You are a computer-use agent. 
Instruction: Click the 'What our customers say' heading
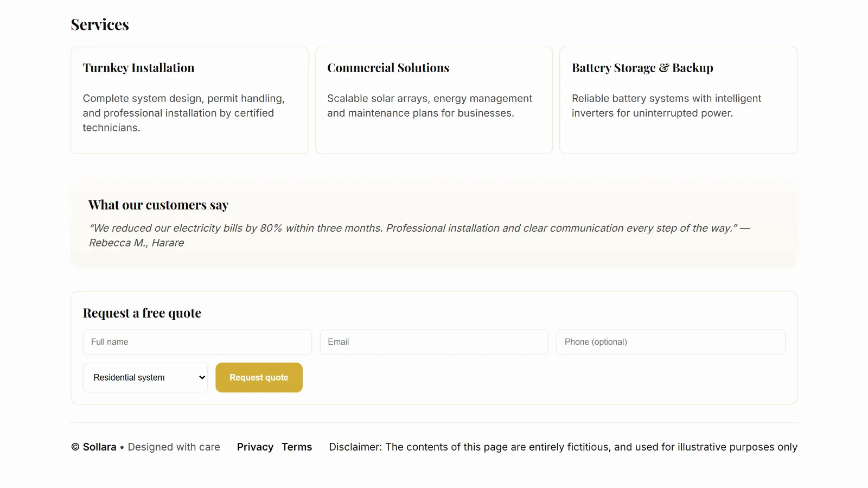coord(158,205)
